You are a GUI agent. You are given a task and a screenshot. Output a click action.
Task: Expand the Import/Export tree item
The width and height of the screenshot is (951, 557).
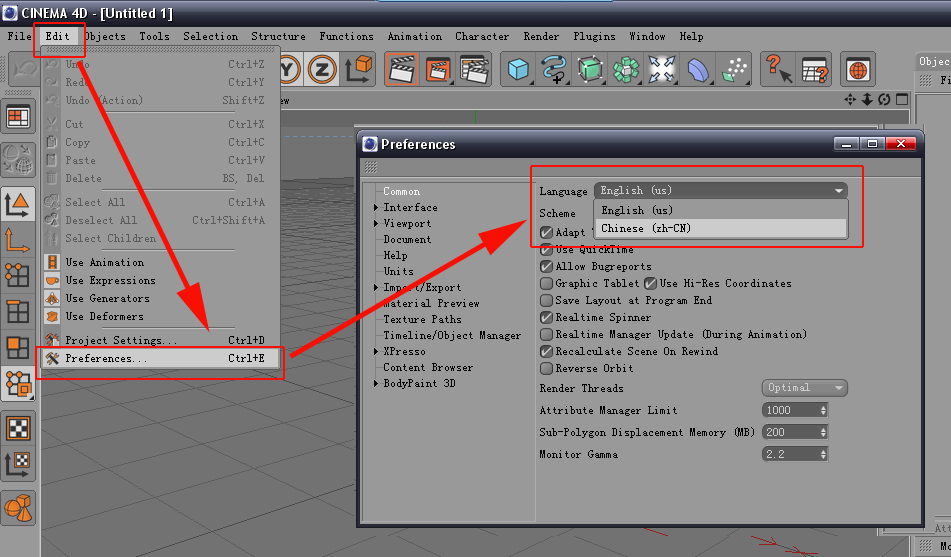(x=377, y=288)
